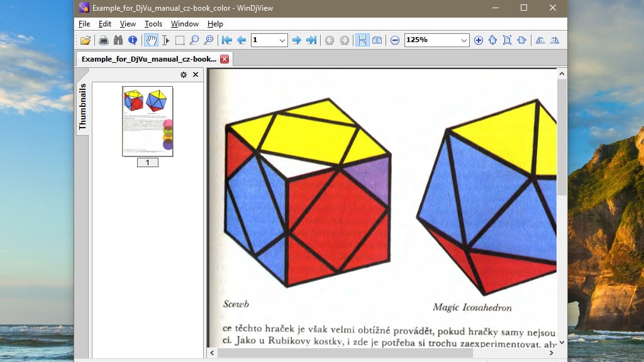Go to the first page
Image resolution: width=644 pixels, height=362 pixels.
pos(227,40)
